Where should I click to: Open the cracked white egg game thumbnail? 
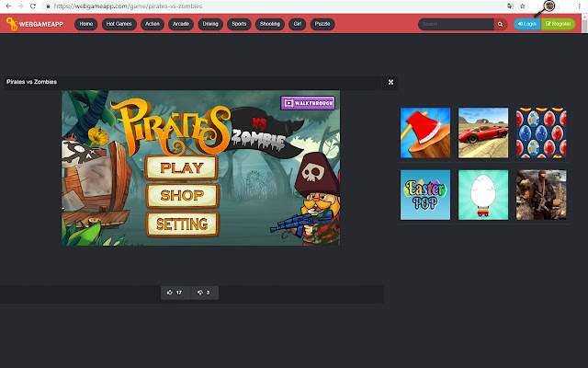[483, 195]
